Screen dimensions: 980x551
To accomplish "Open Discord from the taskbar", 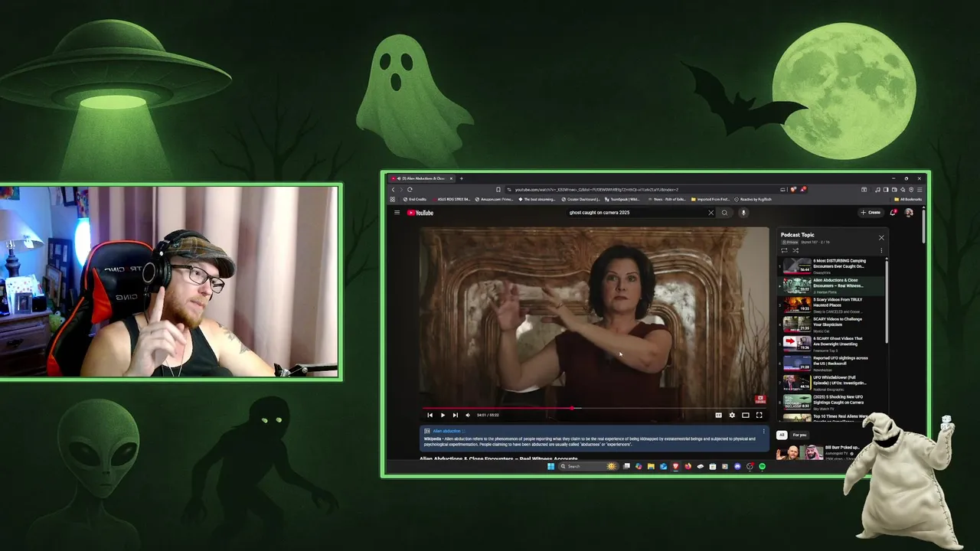I will coord(737,466).
